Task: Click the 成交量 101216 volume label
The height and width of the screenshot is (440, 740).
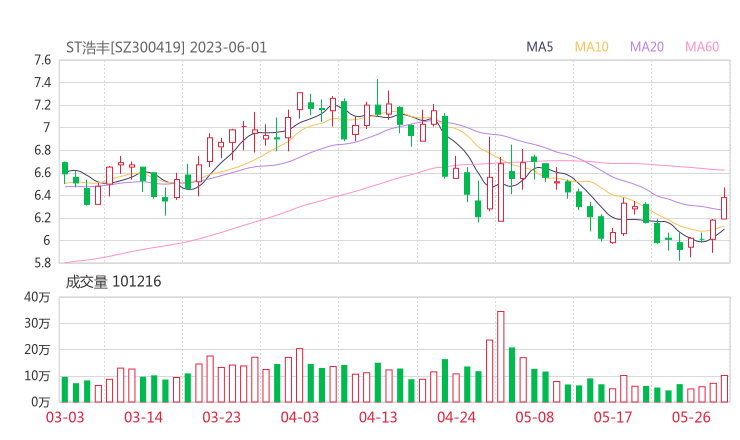Action: [x=113, y=282]
